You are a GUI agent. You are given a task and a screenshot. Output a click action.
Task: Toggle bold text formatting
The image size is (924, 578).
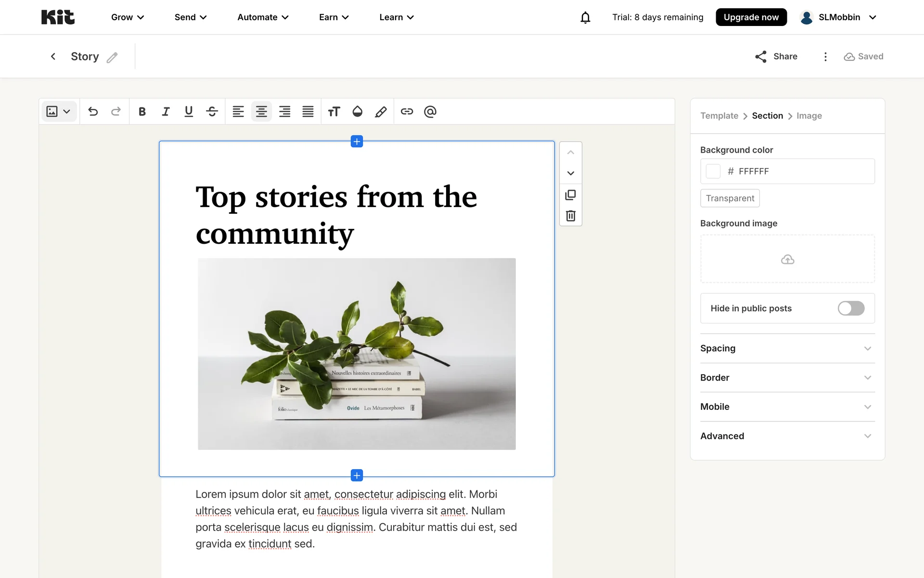click(x=142, y=112)
